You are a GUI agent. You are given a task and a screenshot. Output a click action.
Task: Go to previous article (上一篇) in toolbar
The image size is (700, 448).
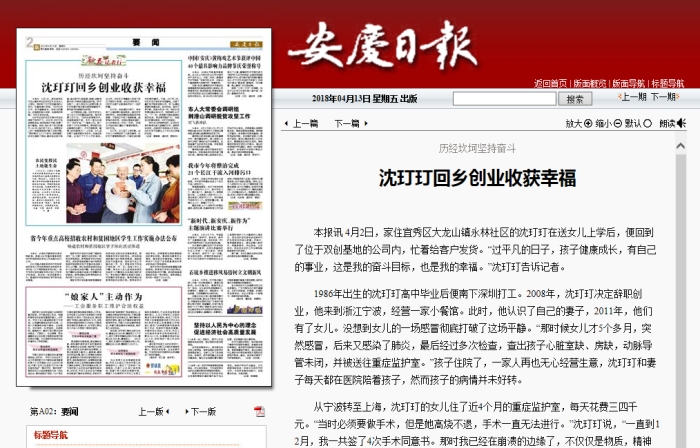tap(301, 124)
